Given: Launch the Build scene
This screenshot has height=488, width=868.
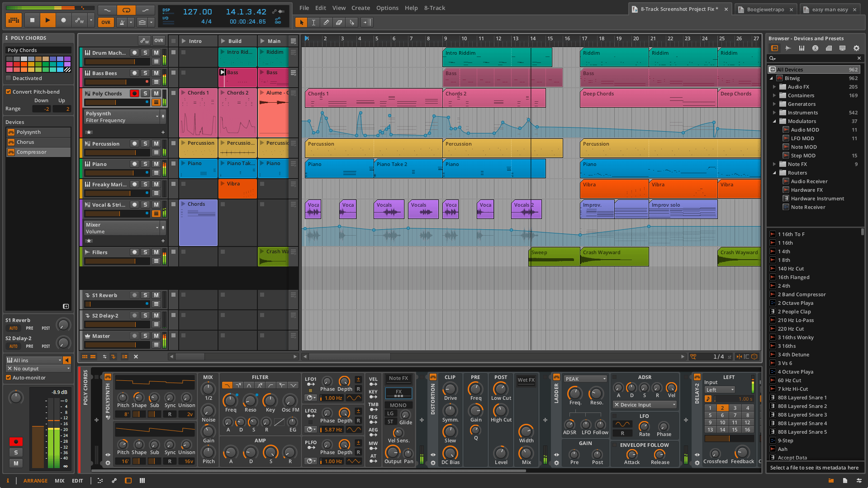Looking at the screenshot, I should [223, 41].
